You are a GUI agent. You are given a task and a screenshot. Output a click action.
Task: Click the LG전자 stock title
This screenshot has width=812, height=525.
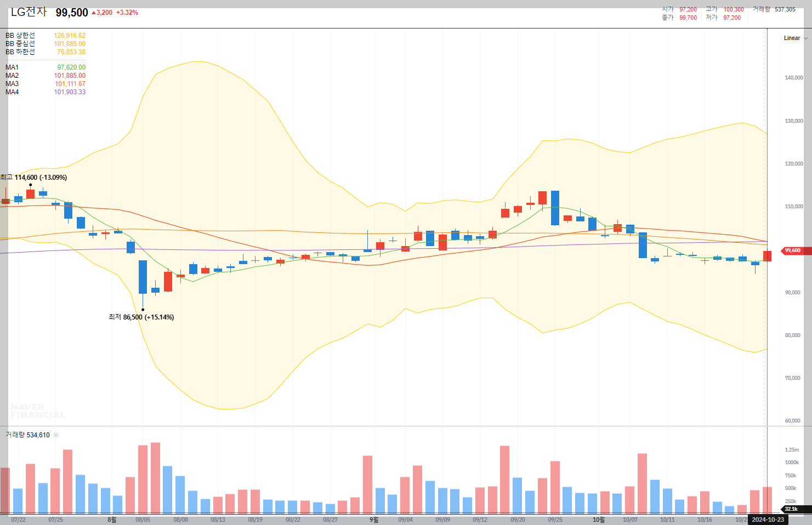pyautogui.click(x=29, y=12)
